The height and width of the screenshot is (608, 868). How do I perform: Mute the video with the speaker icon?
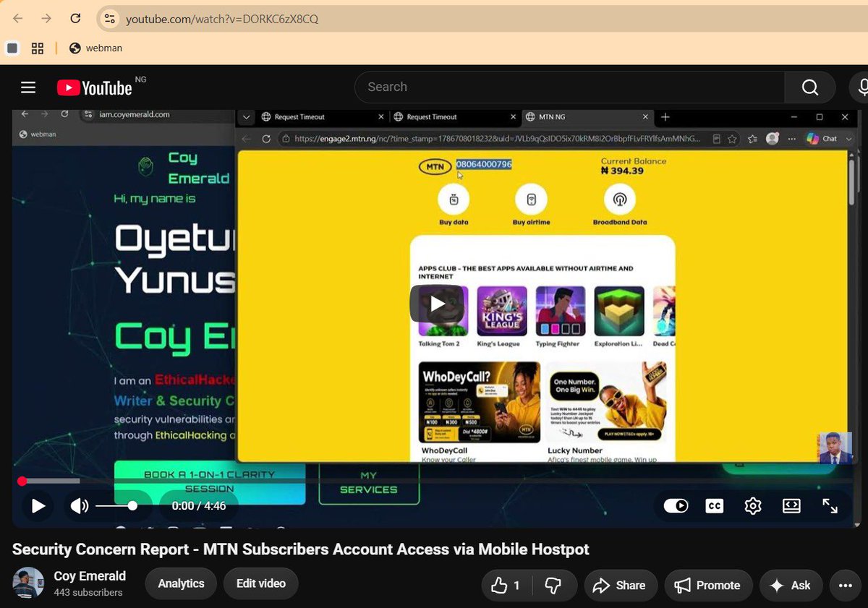(x=80, y=506)
